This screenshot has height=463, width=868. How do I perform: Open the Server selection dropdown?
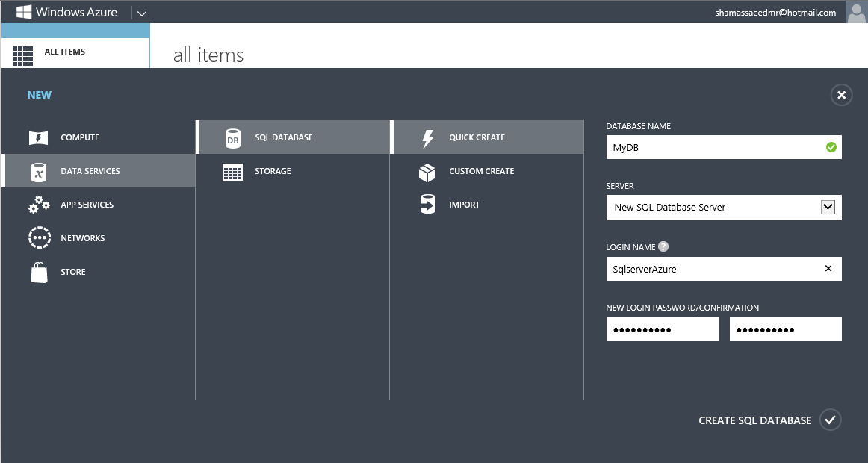pyautogui.click(x=827, y=207)
